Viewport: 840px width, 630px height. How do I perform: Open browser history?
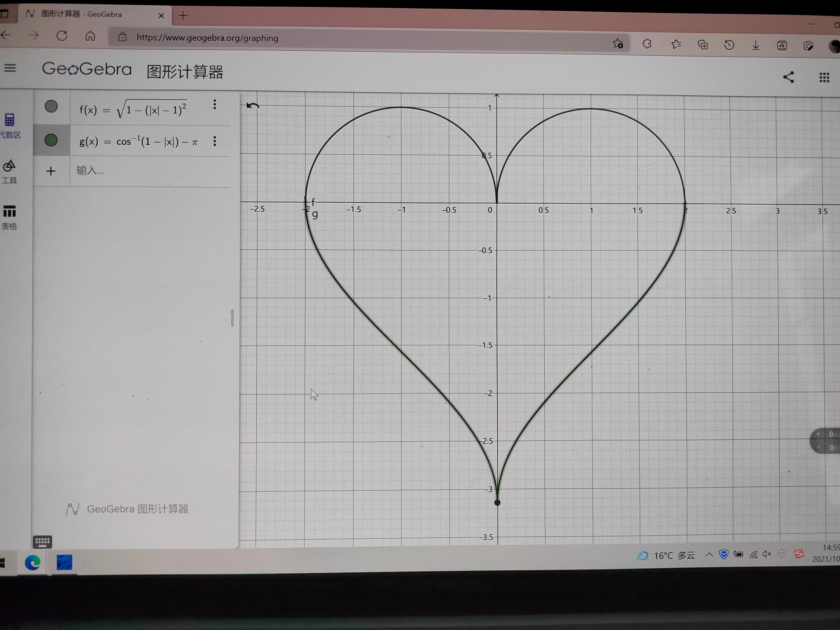[x=729, y=45]
